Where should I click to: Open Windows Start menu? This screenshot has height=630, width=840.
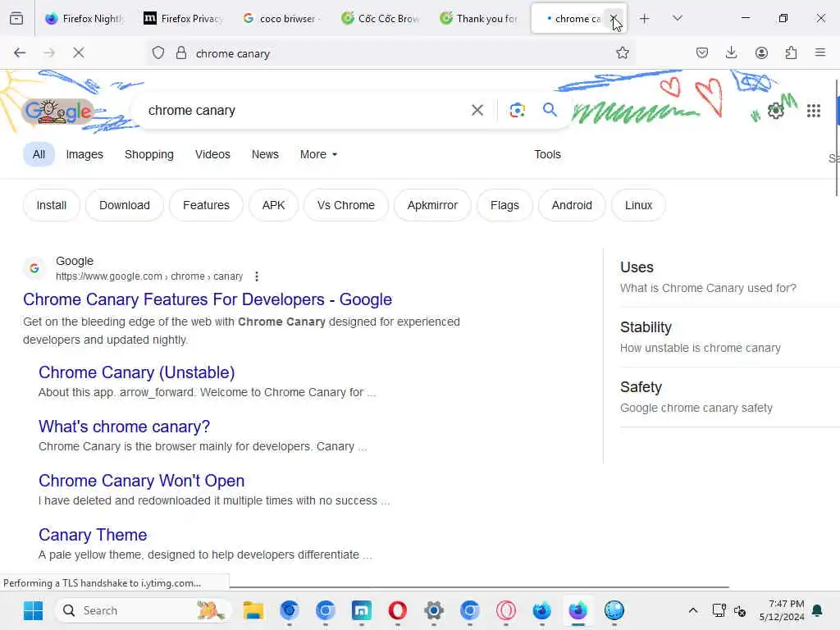[x=33, y=610]
